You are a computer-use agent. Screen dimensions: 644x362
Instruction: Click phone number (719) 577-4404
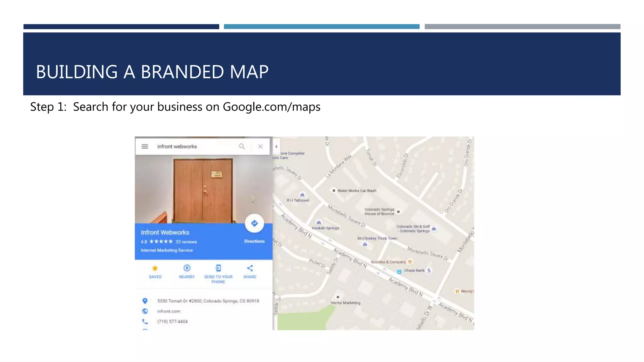(172, 321)
